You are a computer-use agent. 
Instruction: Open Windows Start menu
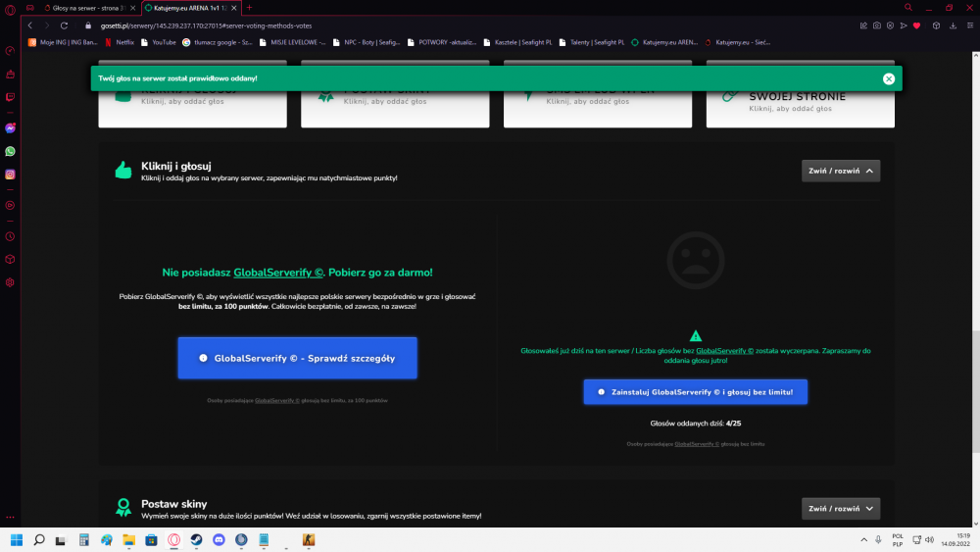point(17,540)
